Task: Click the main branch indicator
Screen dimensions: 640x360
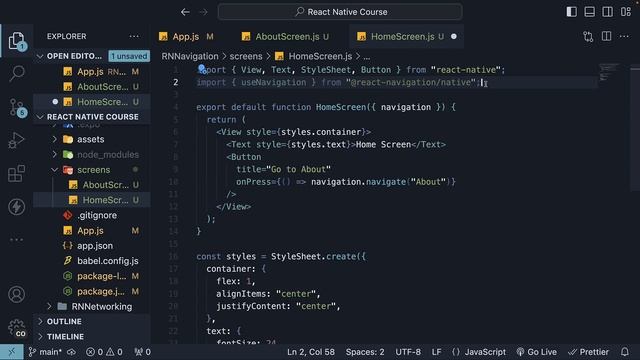Action: coord(45,352)
